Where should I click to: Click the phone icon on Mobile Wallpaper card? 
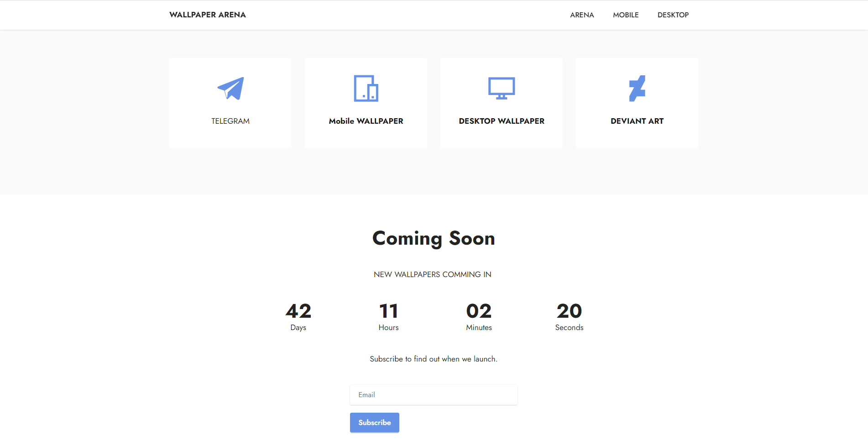[x=366, y=89]
